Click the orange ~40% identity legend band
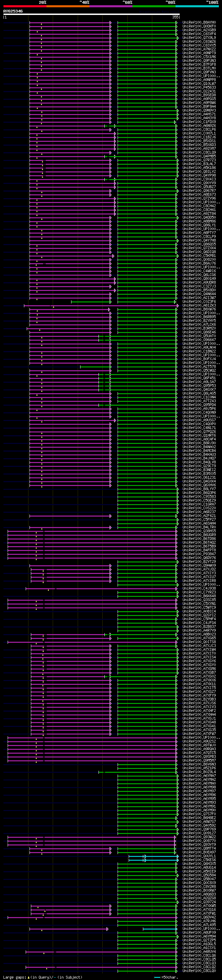 pos(68,6)
